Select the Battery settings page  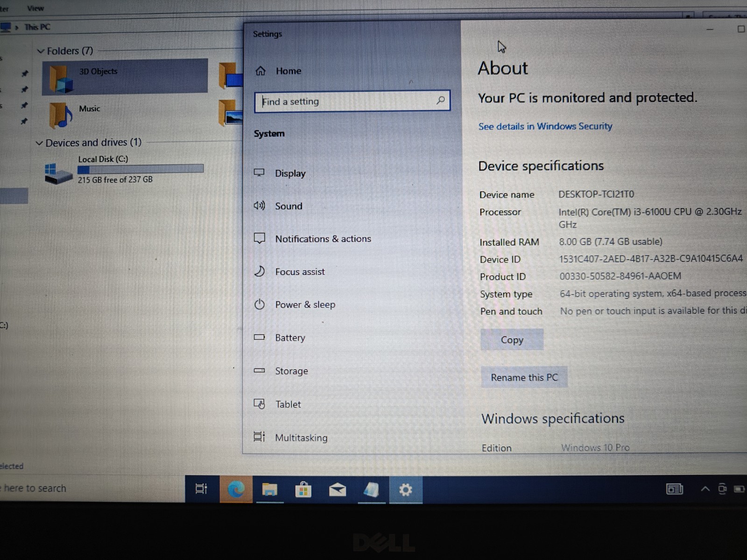click(290, 337)
